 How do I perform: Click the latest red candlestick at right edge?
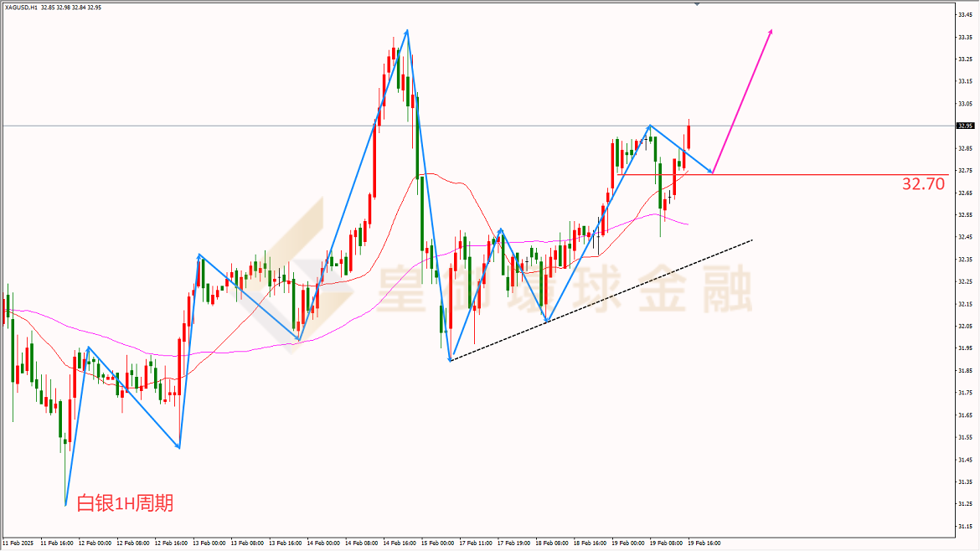[x=689, y=135]
